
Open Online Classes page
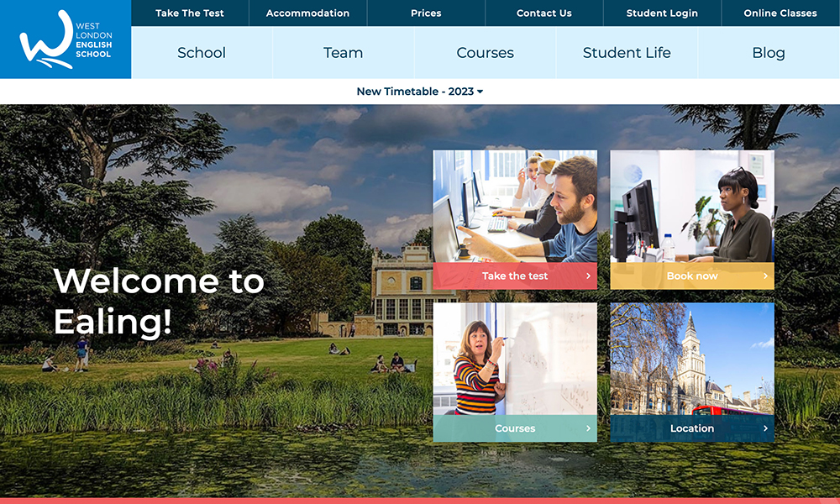780,13
